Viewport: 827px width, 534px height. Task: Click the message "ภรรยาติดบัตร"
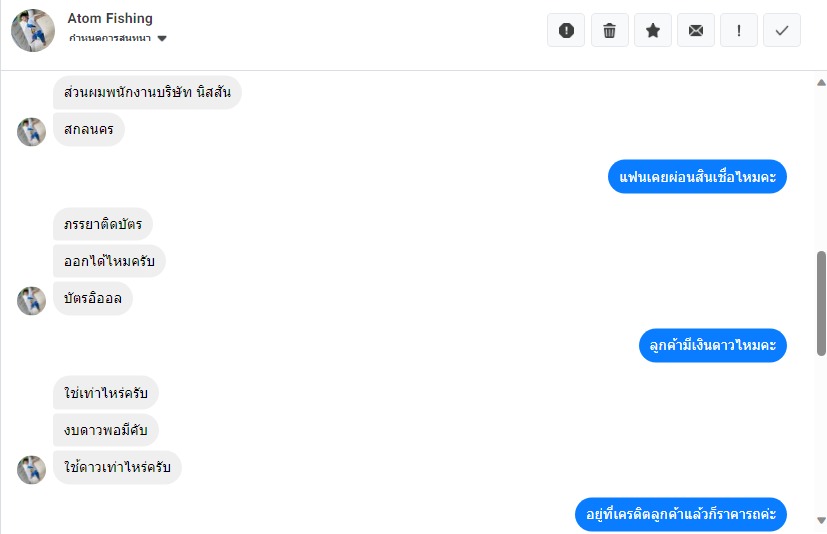[103, 224]
